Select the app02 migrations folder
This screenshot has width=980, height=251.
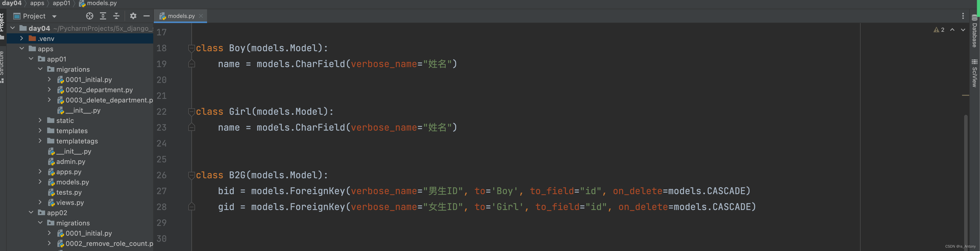(x=73, y=223)
